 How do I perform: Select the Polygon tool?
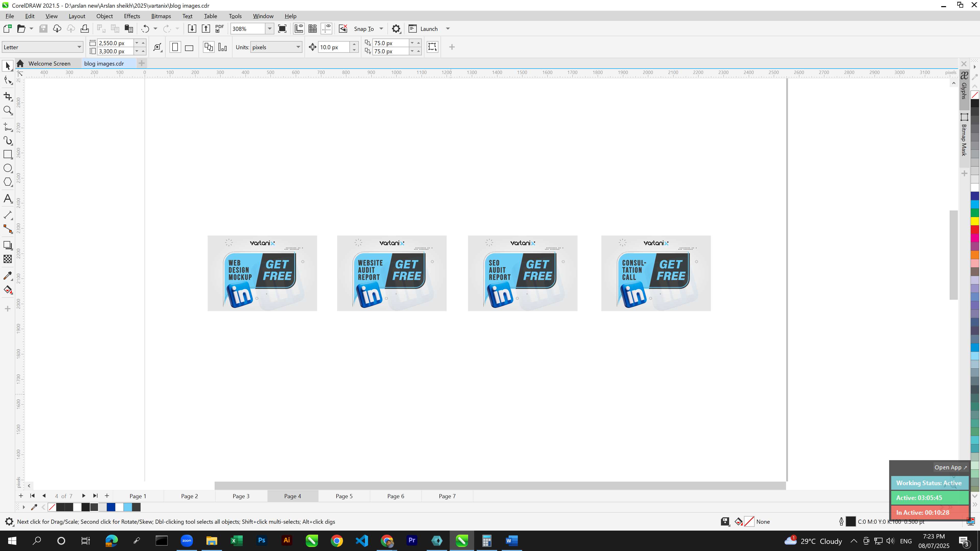coord(8,182)
